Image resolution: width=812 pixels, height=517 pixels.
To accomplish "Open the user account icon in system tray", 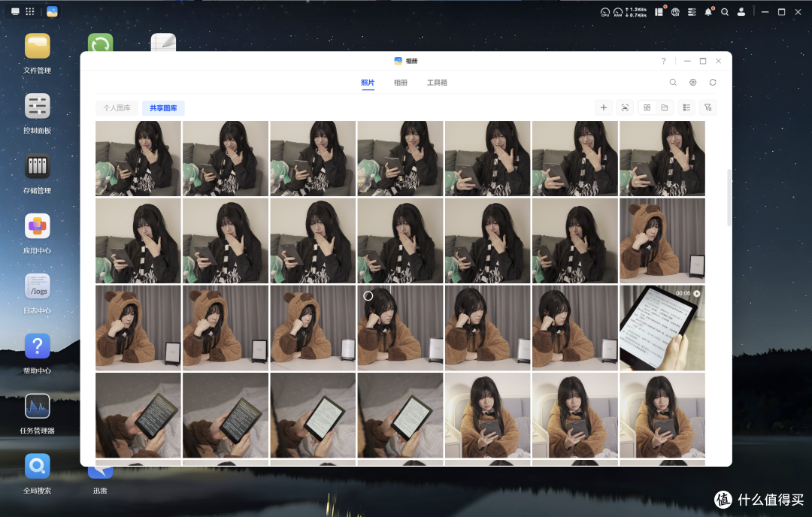I will click(741, 12).
